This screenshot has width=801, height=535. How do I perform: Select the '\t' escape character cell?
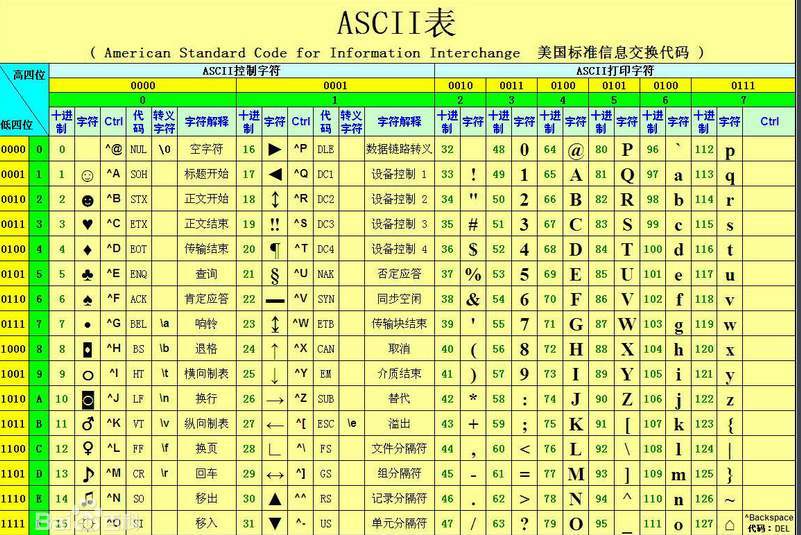point(164,374)
